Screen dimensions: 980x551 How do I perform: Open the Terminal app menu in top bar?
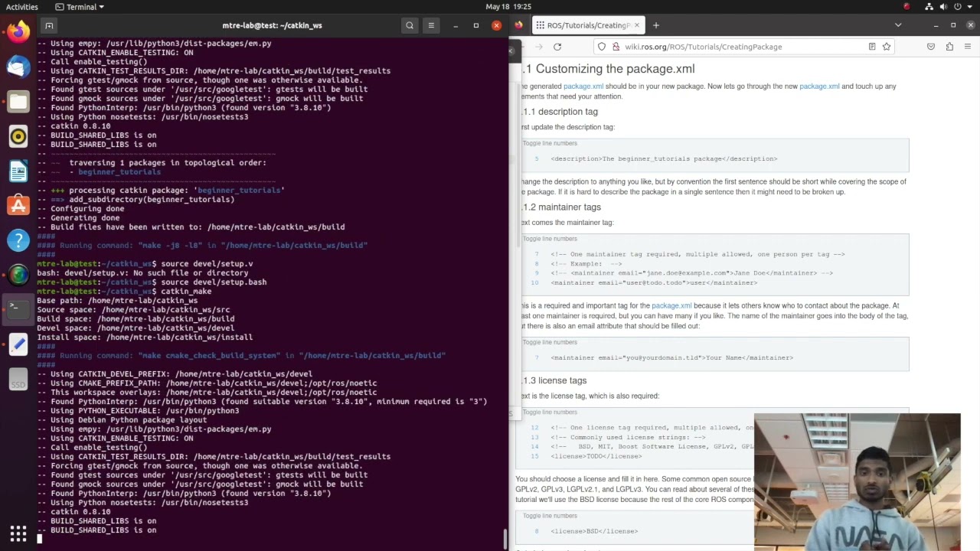pyautogui.click(x=80, y=7)
